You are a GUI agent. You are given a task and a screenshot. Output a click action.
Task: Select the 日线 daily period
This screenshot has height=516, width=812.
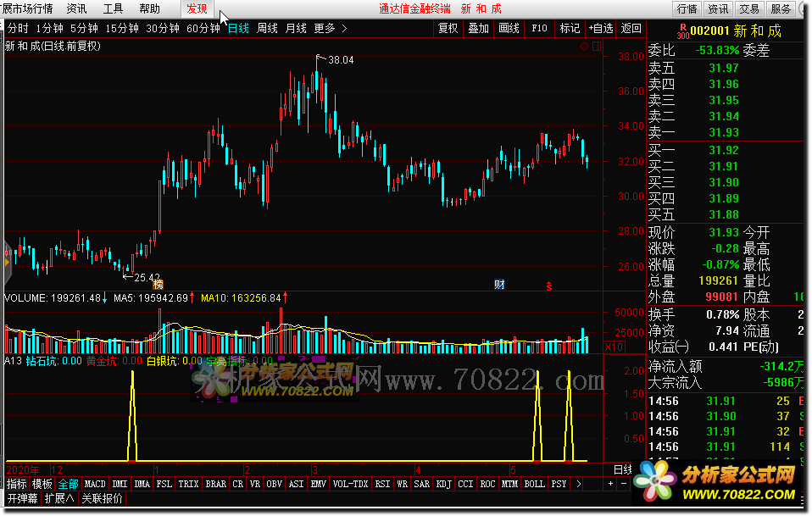238,29
